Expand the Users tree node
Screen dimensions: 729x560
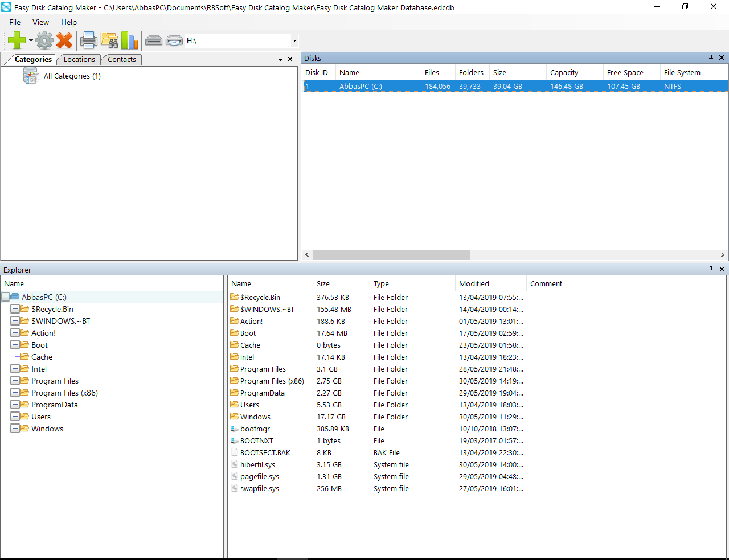15,417
